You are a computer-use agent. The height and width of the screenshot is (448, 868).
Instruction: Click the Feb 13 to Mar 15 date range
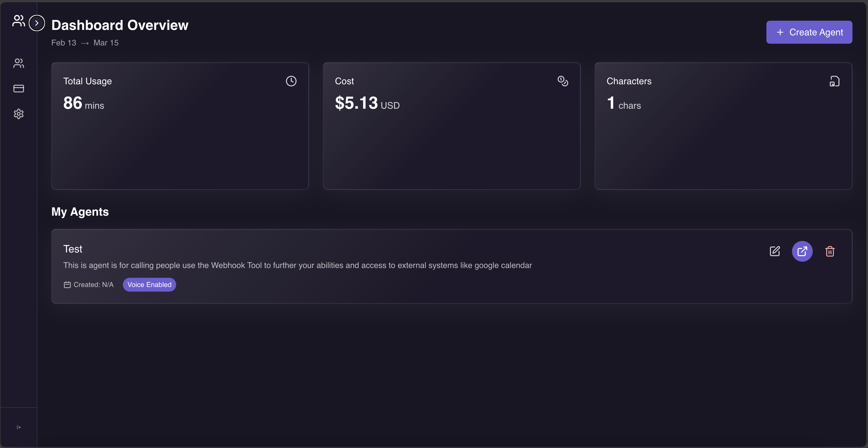pyautogui.click(x=85, y=43)
